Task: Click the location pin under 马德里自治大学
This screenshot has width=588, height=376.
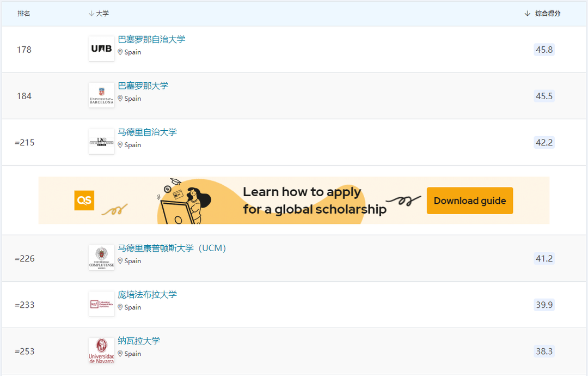Action: 120,145
